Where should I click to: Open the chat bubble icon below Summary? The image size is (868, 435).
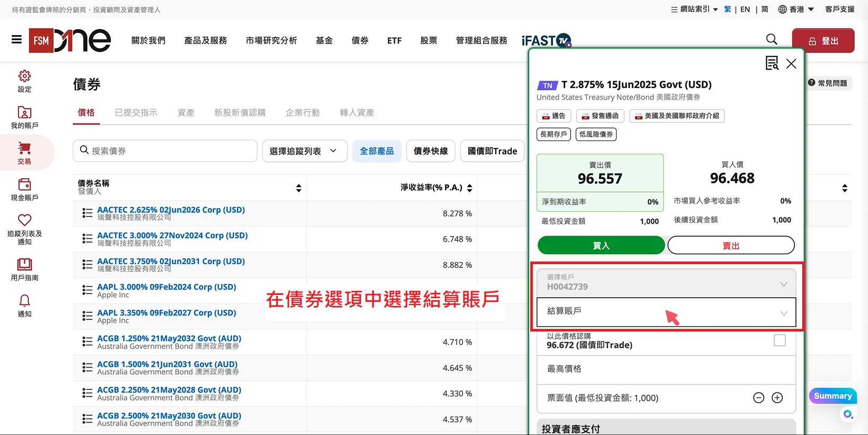pos(848,414)
